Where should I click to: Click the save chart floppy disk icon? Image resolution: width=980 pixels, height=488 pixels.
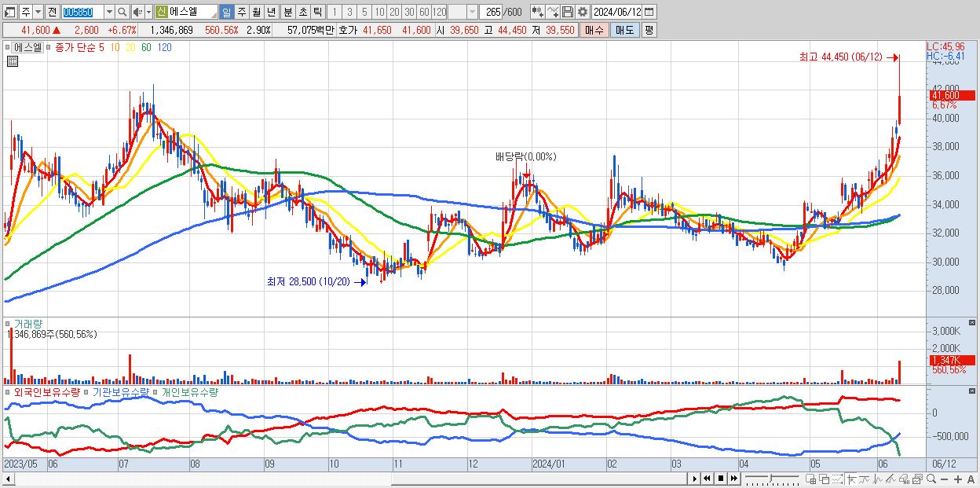pyautogui.click(x=568, y=12)
